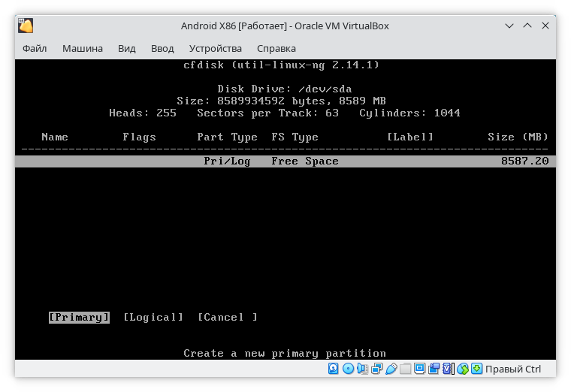The height and width of the screenshot is (392, 571).
Task: Open the optical disk indicator in status bar
Action: point(348,369)
